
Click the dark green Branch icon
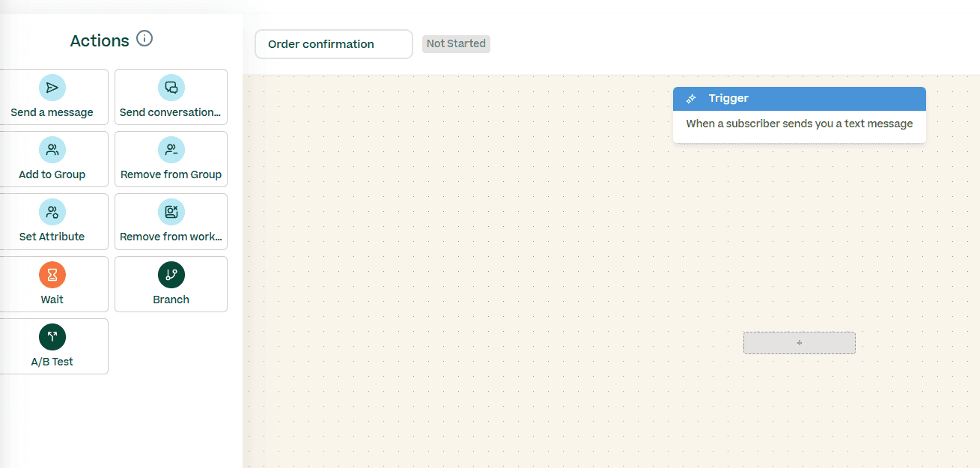(x=171, y=275)
